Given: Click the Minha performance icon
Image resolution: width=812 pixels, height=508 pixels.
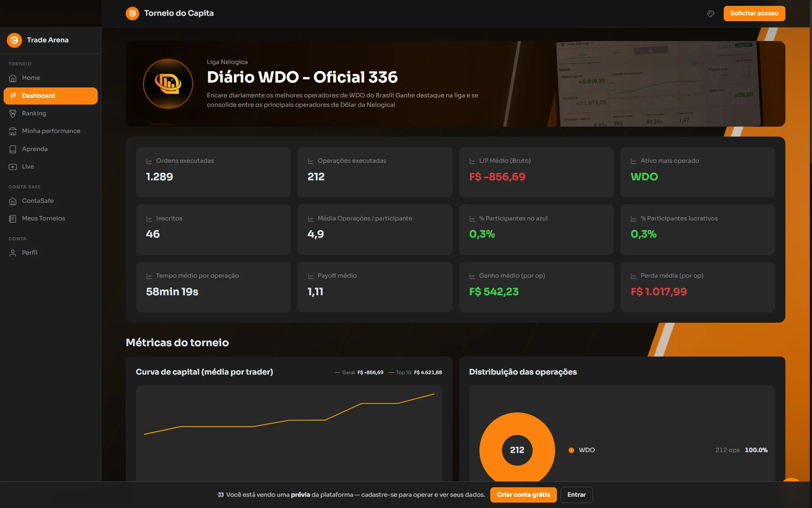Looking at the screenshot, I should 13,131.
